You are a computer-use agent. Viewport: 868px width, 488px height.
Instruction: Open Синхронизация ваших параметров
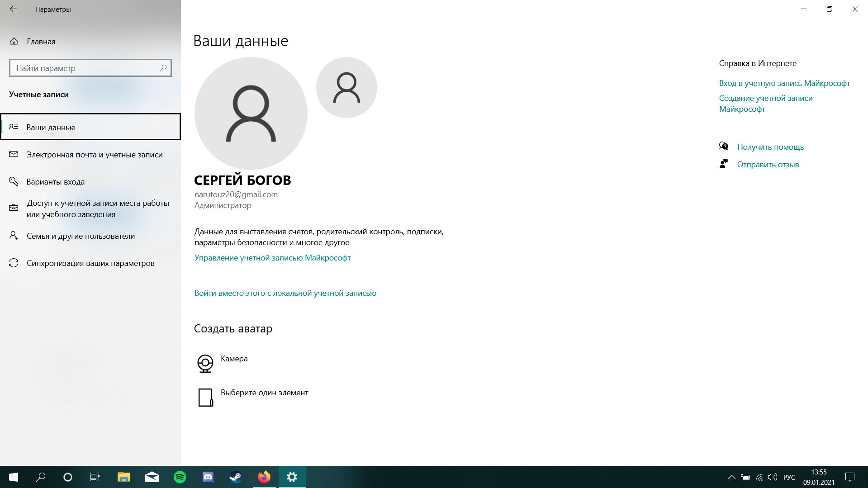90,263
